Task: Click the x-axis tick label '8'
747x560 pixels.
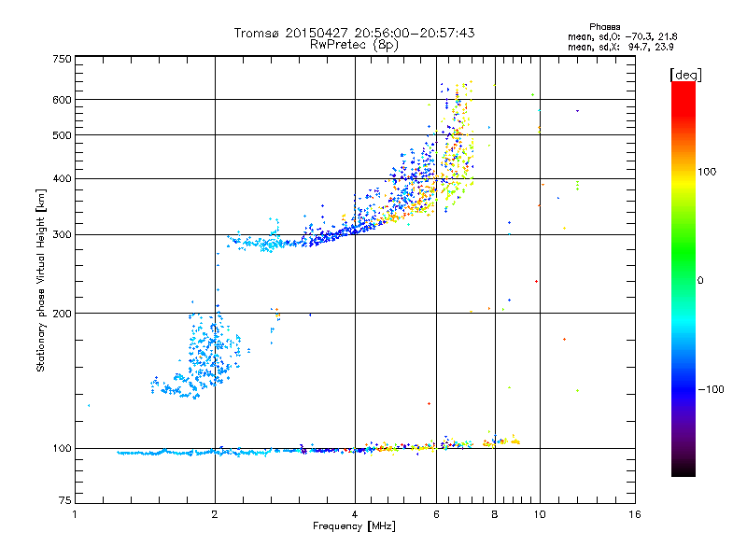Action: 495,514
